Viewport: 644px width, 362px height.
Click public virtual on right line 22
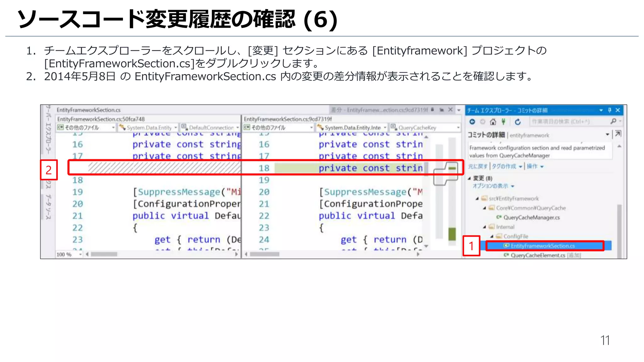tap(357, 216)
